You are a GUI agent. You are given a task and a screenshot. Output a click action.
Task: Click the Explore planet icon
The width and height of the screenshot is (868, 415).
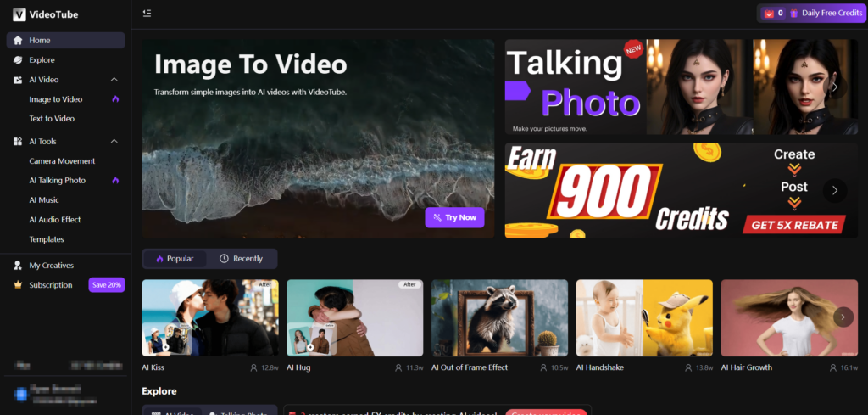[19, 60]
